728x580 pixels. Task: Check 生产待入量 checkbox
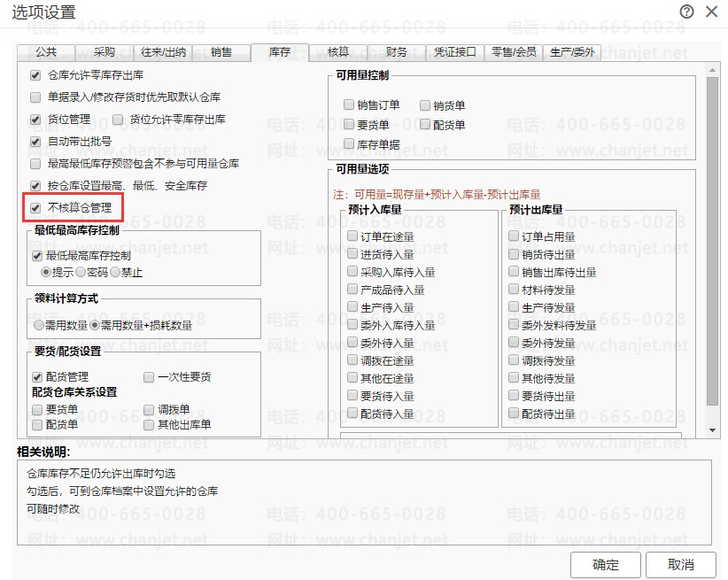pos(352,307)
